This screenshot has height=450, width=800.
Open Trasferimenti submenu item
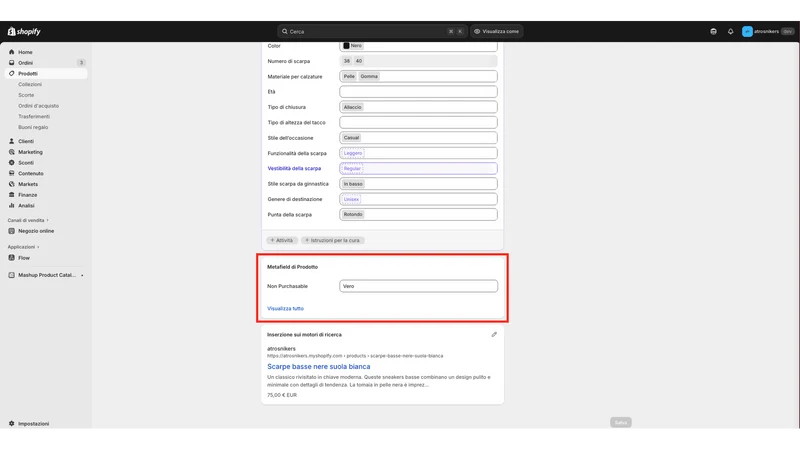point(34,116)
